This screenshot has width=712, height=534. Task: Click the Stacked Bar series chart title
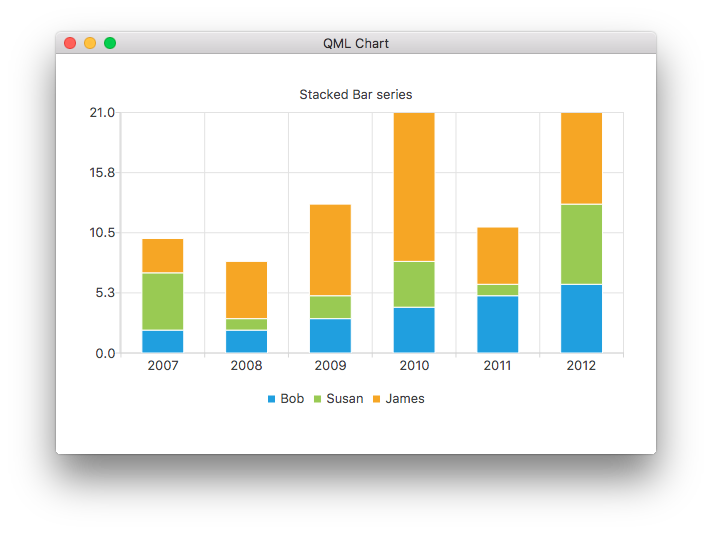pyautogui.click(x=355, y=95)
